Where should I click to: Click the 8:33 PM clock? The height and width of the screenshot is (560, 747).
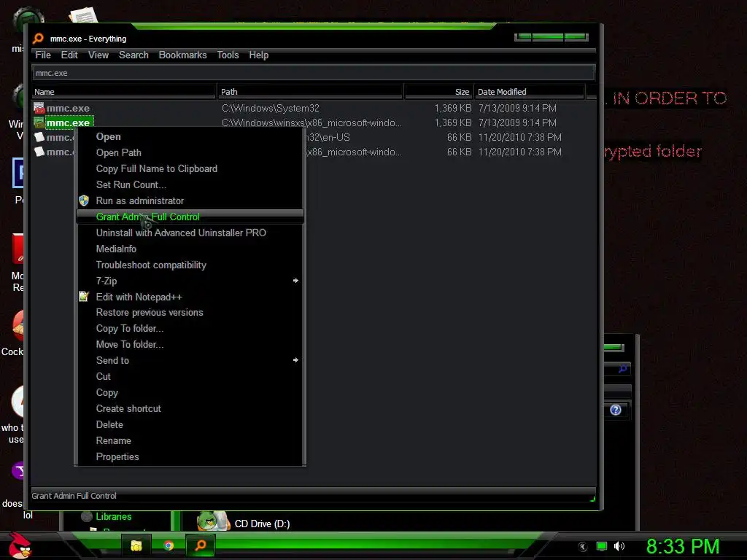coord(683,546)
